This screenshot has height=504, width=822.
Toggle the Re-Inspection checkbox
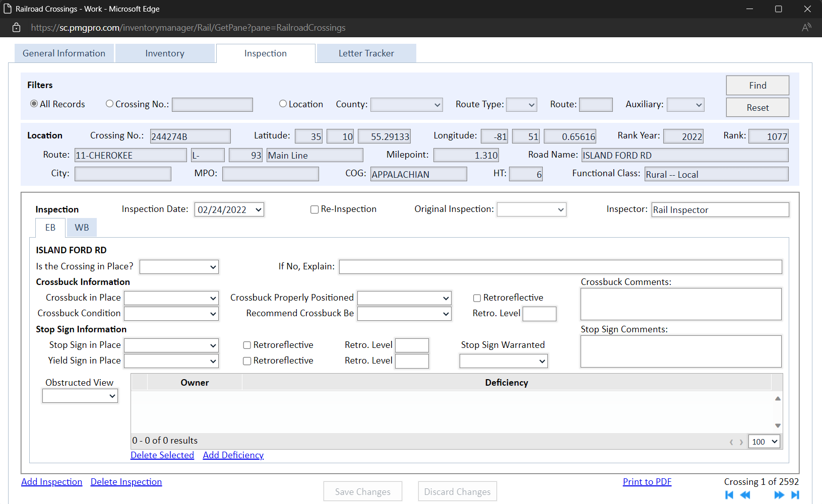coord(314,209)
